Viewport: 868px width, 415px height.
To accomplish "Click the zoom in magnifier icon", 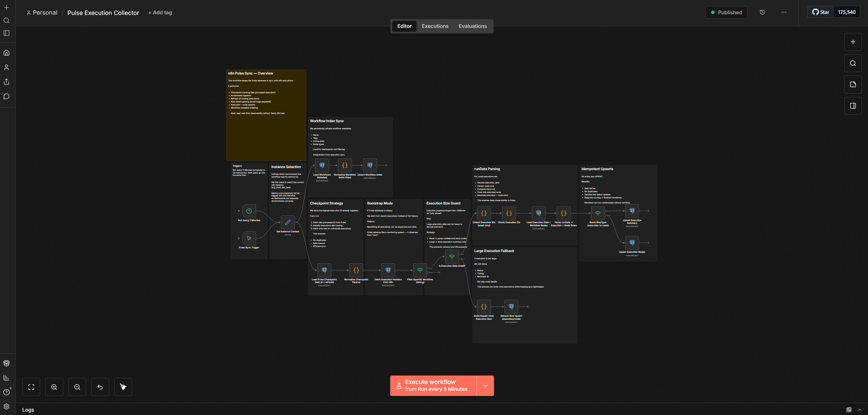I will [x=54, y=387].
